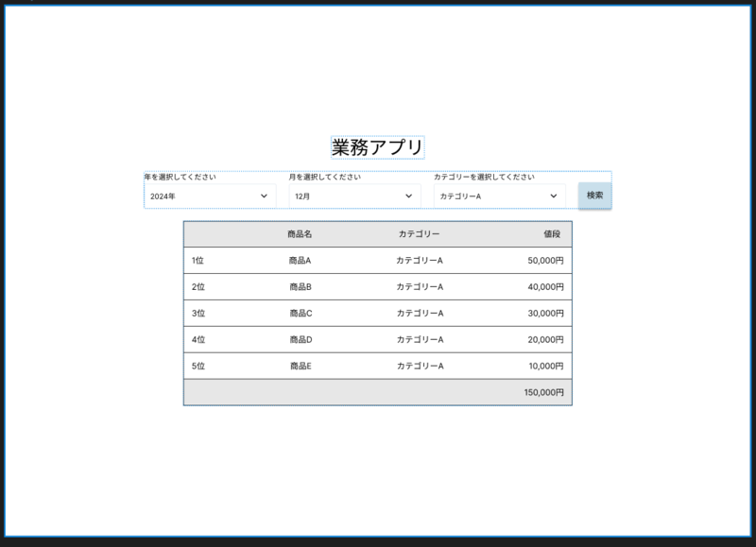
Task: Click the 商品B cell
Action: [x=301, y=287]
